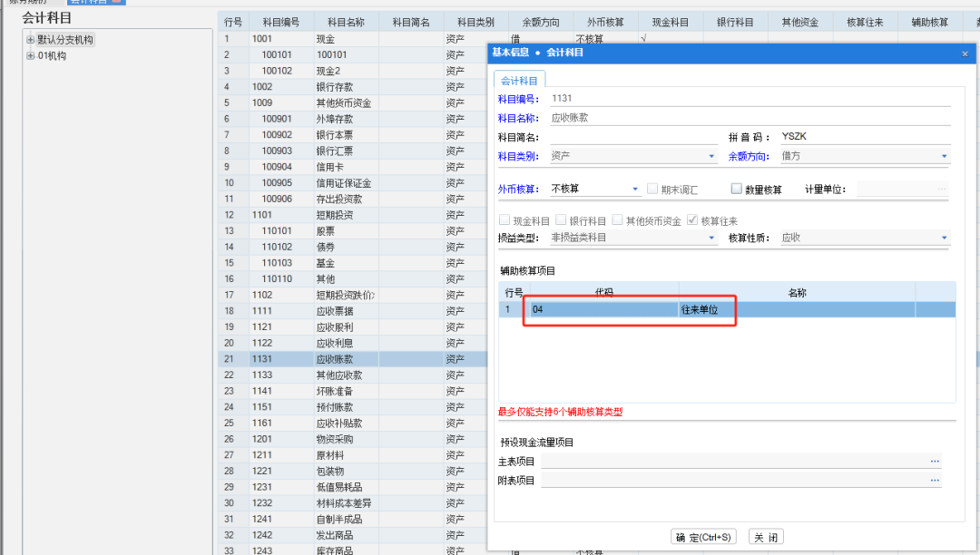
Task: Click the 现金科目 column header
Action: 670,23
